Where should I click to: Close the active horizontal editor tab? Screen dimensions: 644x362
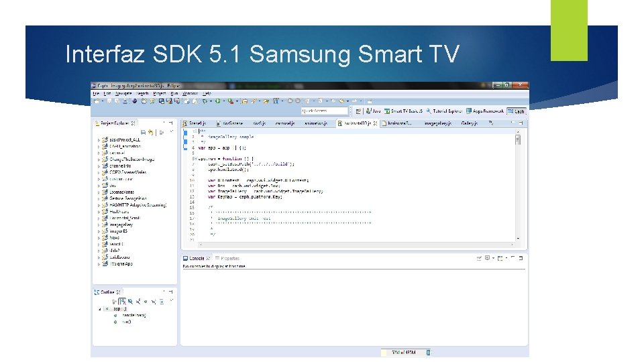tap(376, 123)
